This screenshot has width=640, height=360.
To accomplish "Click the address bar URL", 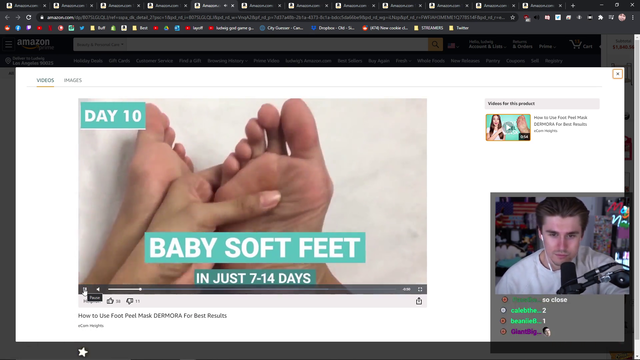I will [276, 18].
